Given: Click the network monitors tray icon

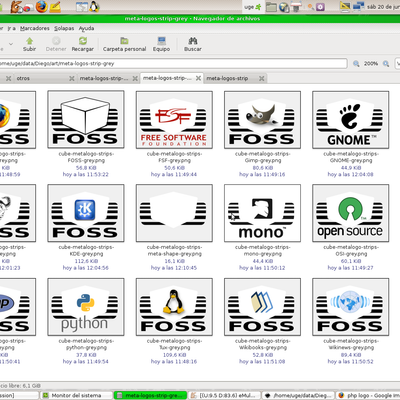Looking at the screenshot, I should point(358,7).
